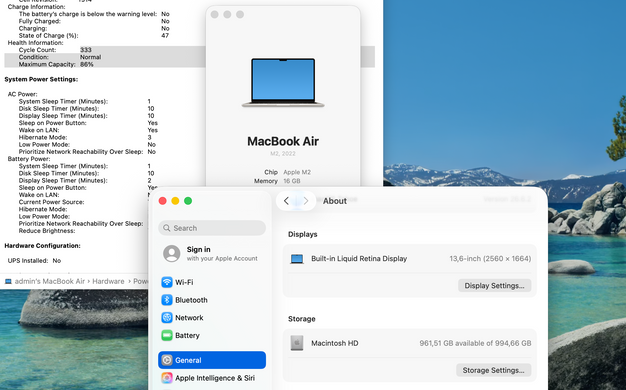Open Apple Intelligence & Siri icon

coord(167,378)
